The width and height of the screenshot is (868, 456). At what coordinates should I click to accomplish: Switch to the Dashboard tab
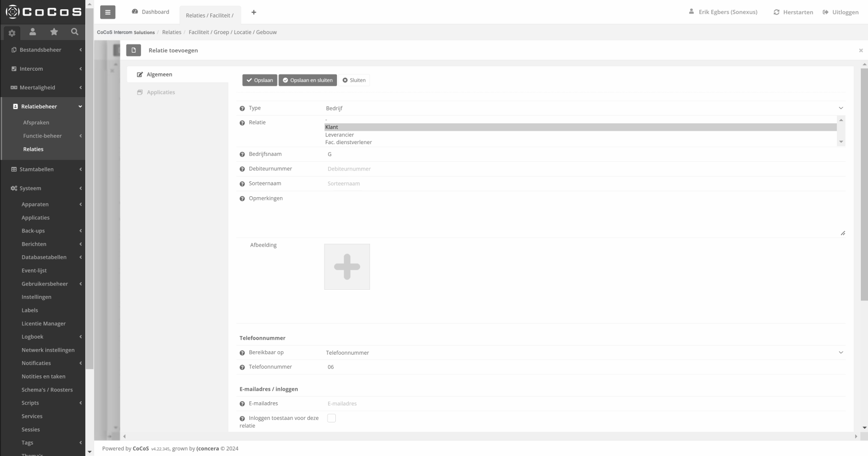pos(151,12)
